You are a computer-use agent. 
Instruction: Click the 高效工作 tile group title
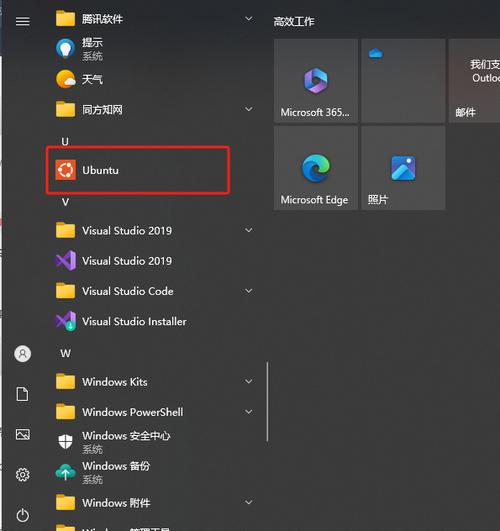click(294, 22)
